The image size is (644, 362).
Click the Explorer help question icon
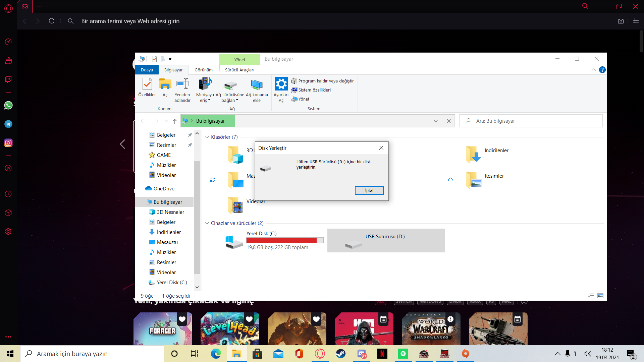coord(602,70)
